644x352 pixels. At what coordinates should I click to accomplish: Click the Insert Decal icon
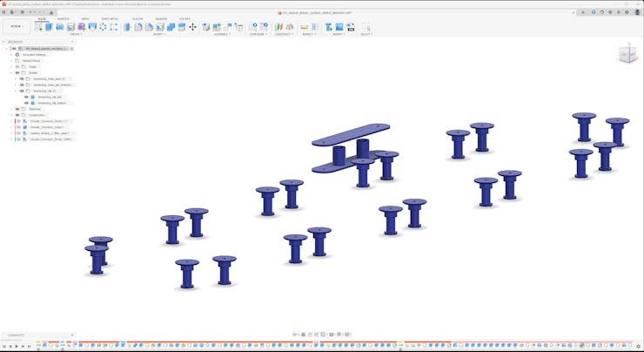tap(351, 27)
